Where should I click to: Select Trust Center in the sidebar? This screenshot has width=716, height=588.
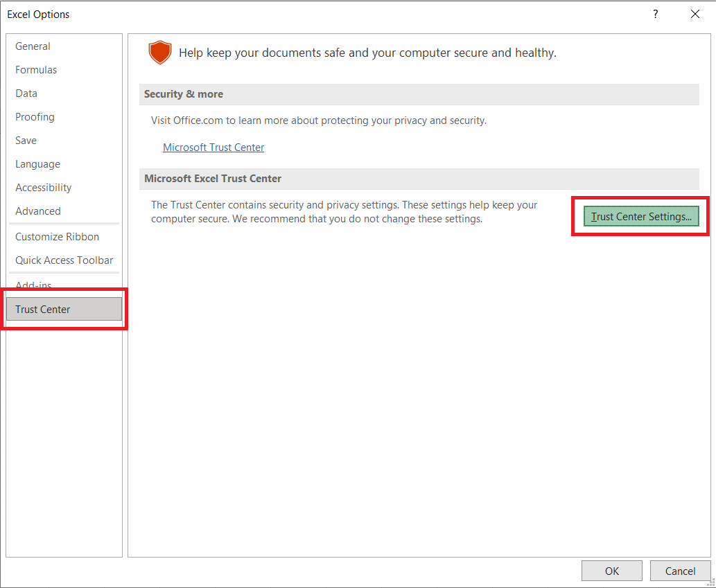point(43,310)
